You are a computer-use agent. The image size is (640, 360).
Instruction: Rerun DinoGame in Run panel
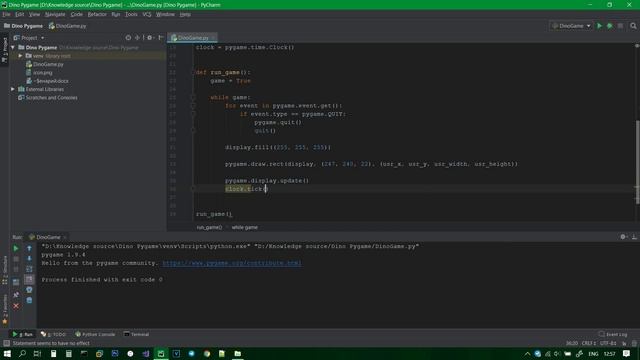[16, 248]
